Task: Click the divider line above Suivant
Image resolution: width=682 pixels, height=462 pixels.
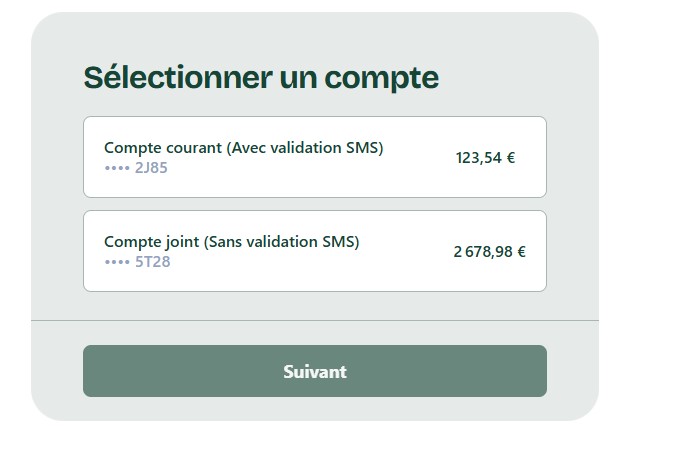Action: 314,321
